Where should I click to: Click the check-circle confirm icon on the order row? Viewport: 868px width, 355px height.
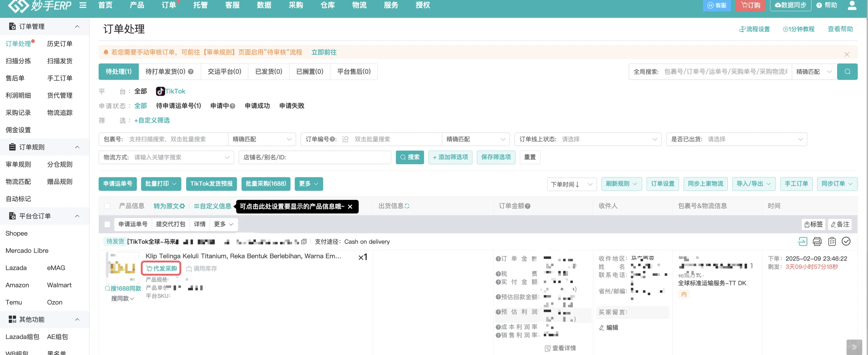(846, 241)
